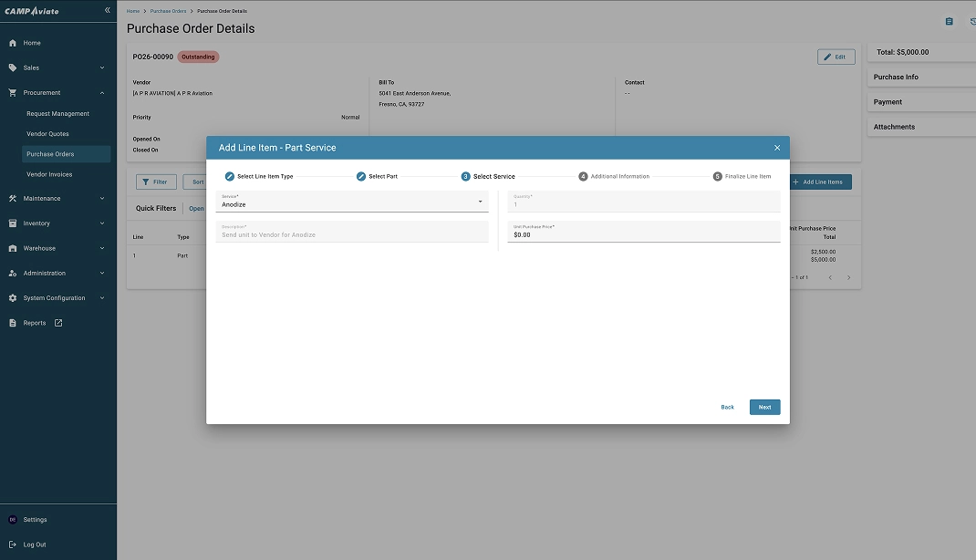The image size is (976, 560).
Task: Collapse the Procurement menu section
Action: pos(101,93)
